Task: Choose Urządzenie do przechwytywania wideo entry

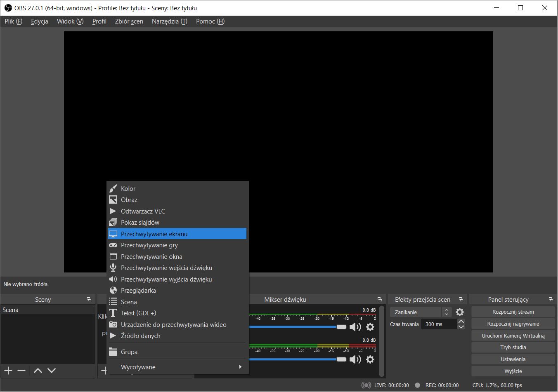Action: 177,324
